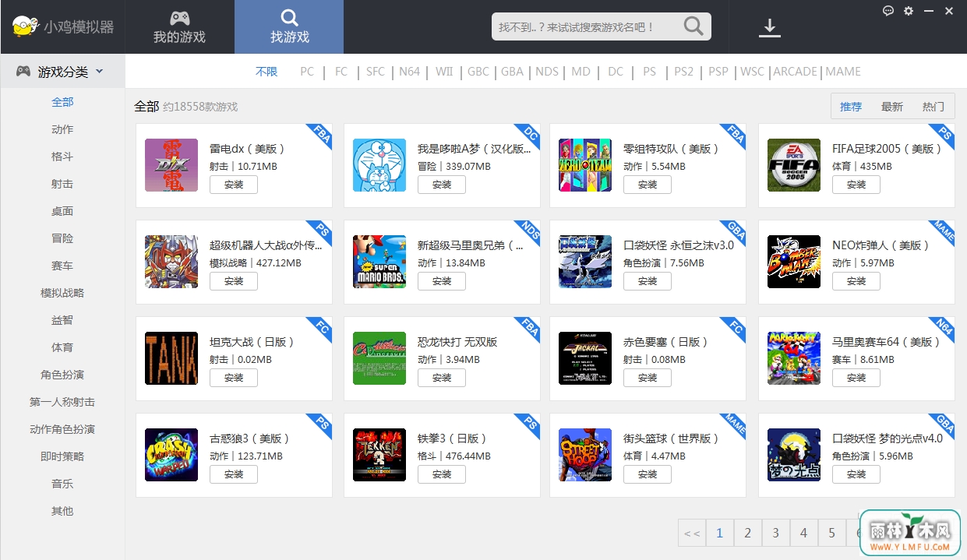Install 街头篮球（世界版）
This screenshot has width=967, height=560.
coord(648,474)
